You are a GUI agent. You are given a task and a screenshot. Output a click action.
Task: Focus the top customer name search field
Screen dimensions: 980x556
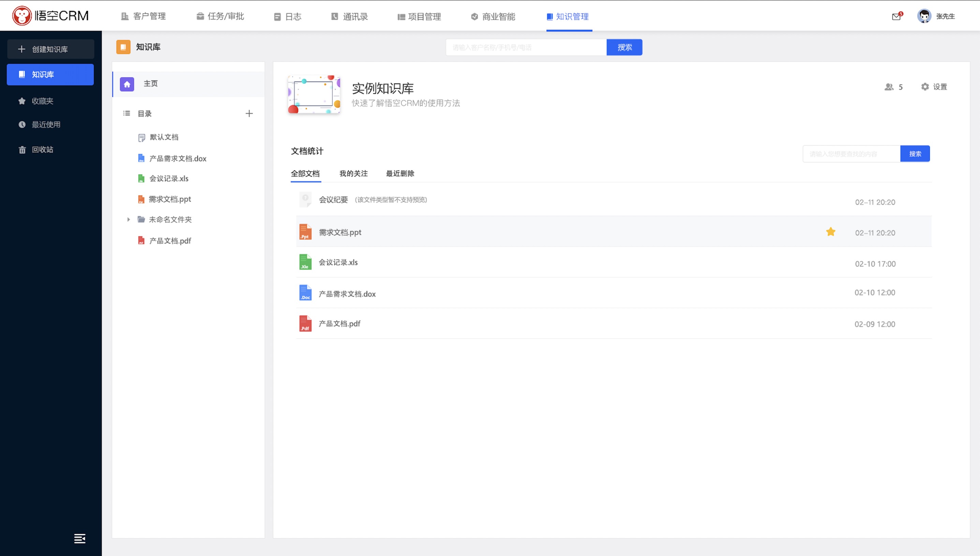526,47
